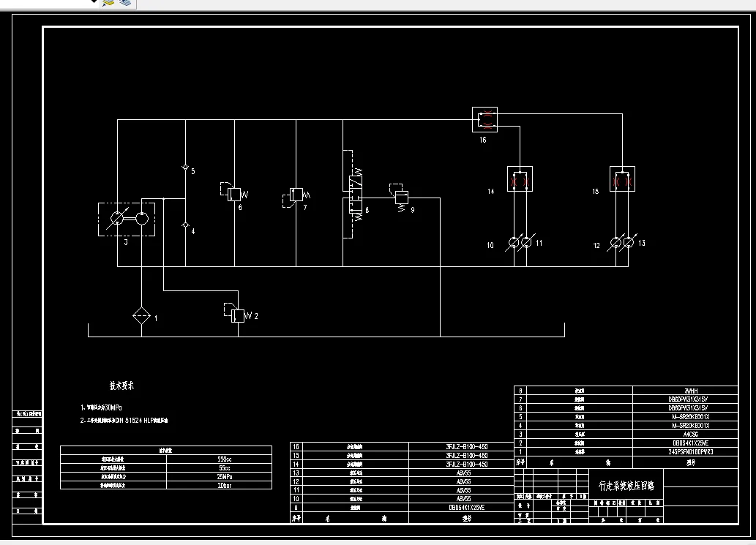Click DB6DPW31X315V in parts row 6

tap(688, 408)
